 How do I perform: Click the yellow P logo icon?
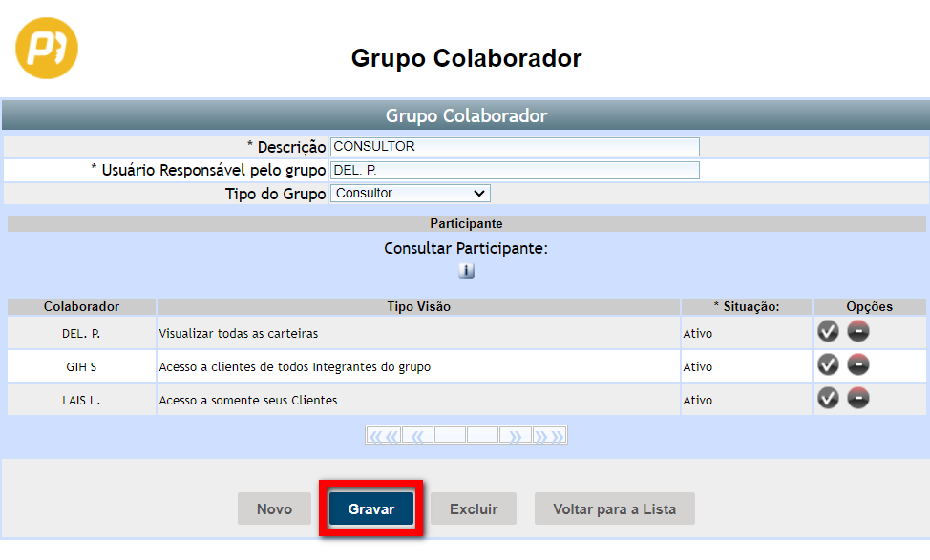coord(46,48)
